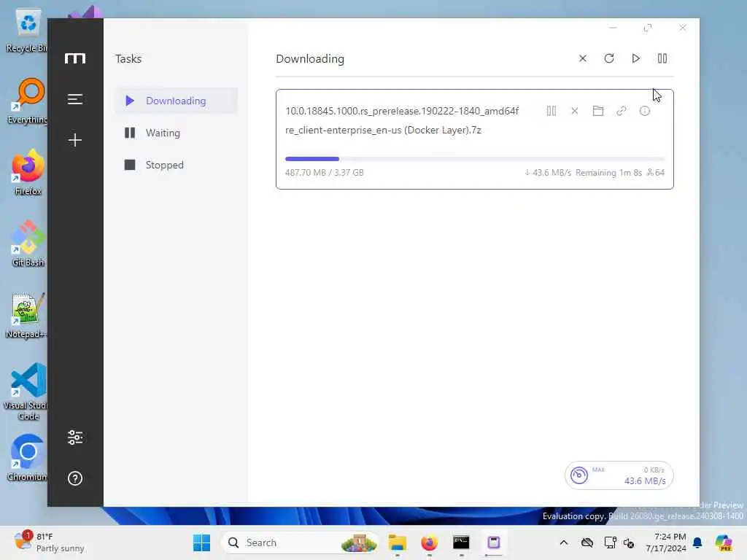Click the 43.6 MB/s speed in speed widget

click(645, 481)
